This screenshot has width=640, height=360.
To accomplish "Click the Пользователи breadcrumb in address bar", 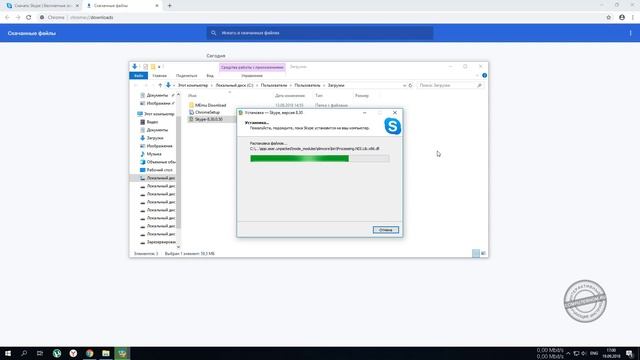I will [x=274, y=85].
